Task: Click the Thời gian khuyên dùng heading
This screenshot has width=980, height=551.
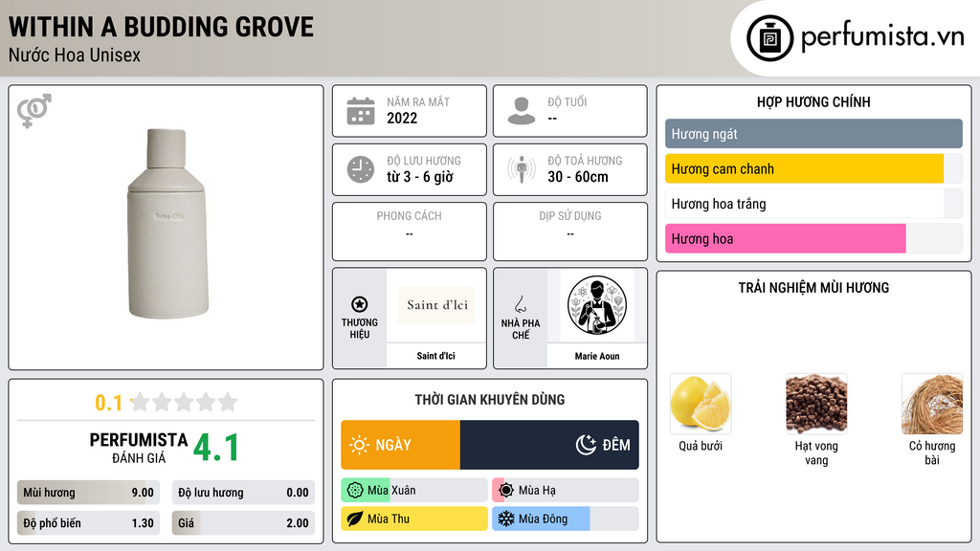Action: 490,400
